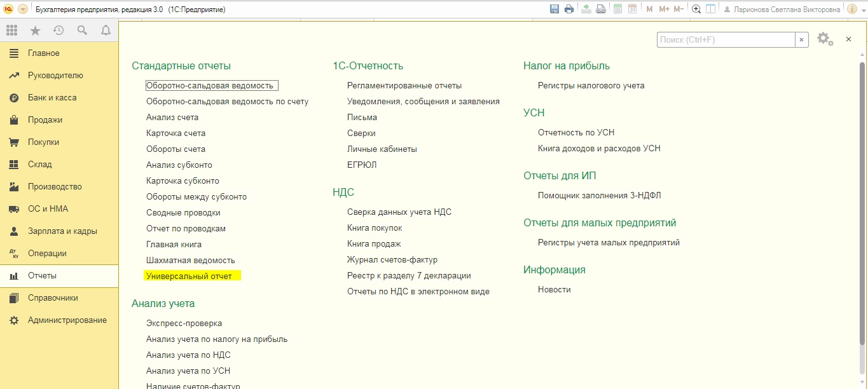Open Помощник заполнения 3-НДФЛ
868x389 pixels.
tap(600, 195)
